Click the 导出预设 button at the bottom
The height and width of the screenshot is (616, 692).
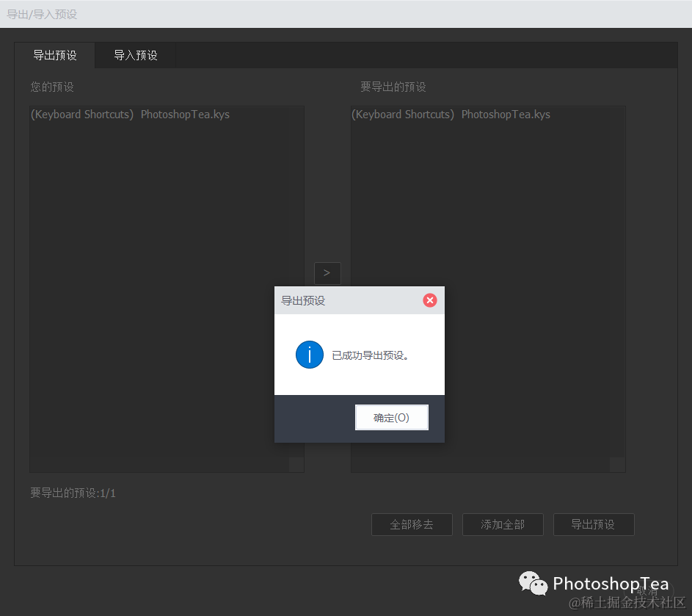594,524
